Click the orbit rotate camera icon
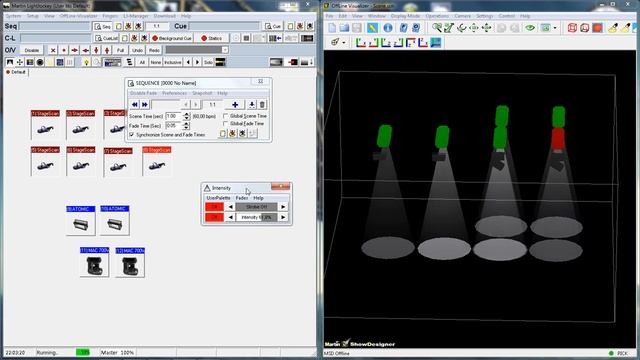The image size is (640, 360). pos(462,28)
